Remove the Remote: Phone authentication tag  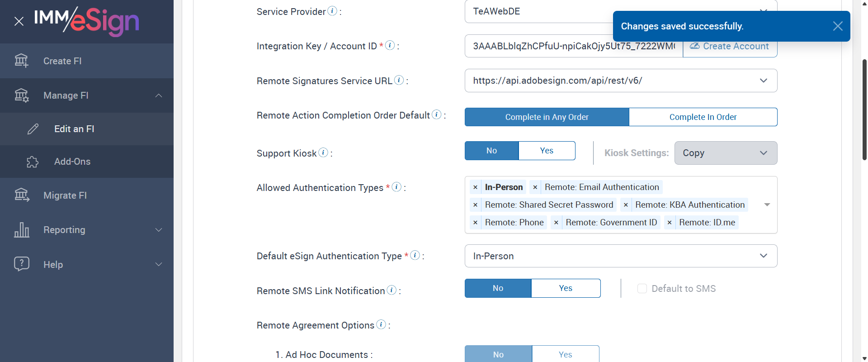475,223
